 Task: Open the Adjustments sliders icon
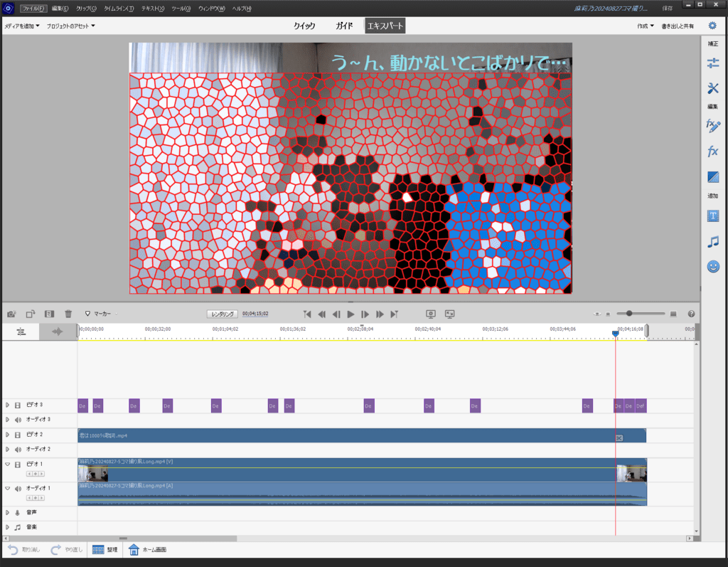pyautogui.click(x=712, y=63)
